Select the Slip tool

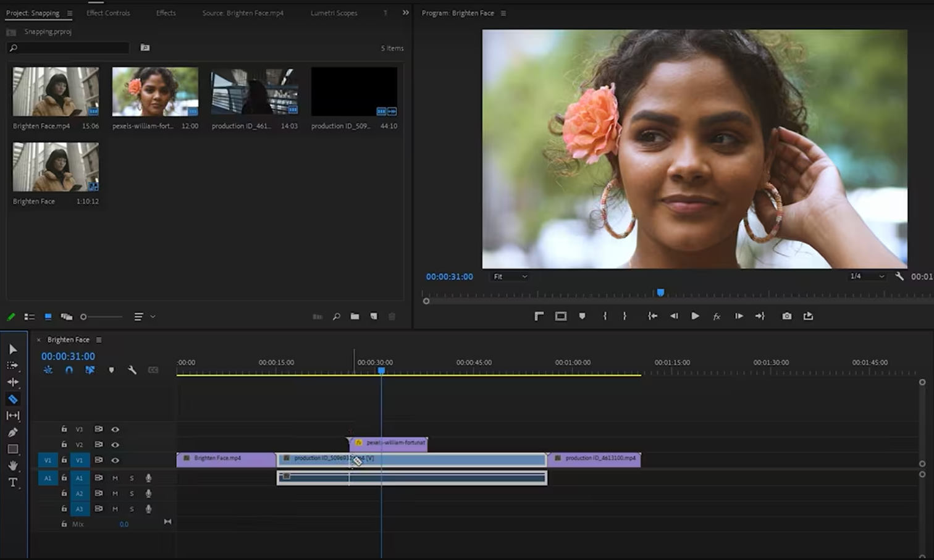tap(13, 416)
